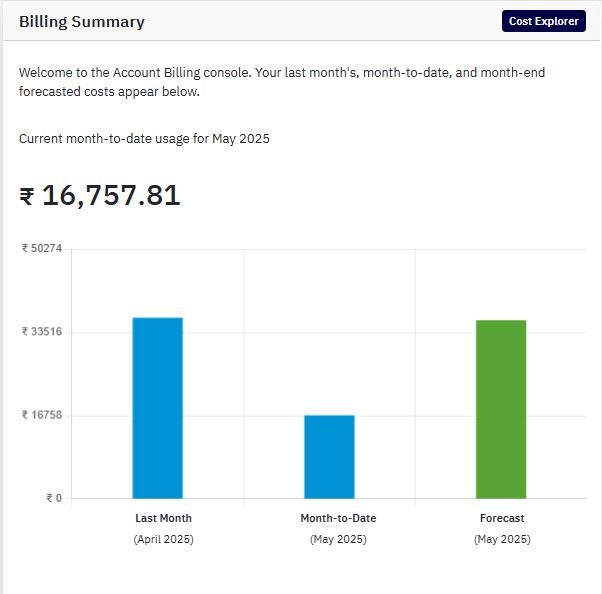
Task: Click the forecasted costs appear below line
Action: pyautogui.click(x=109, y=92)
